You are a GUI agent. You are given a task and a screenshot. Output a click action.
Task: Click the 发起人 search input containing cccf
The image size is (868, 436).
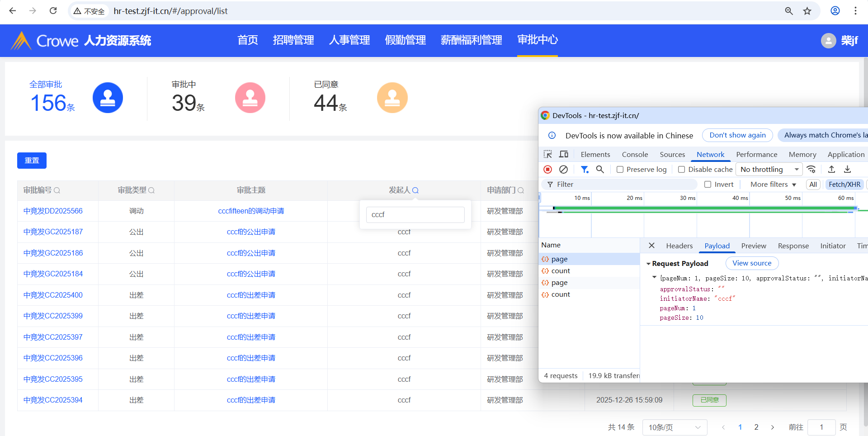[415, 215]
